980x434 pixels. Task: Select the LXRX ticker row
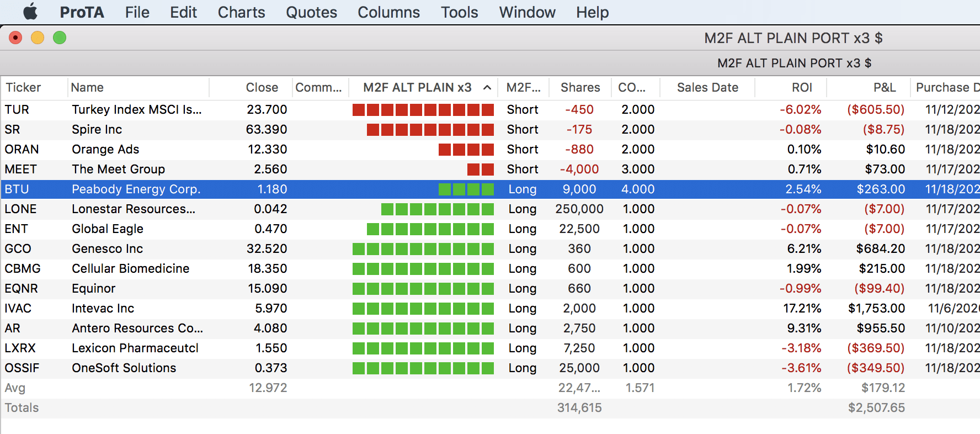coord(490,348)
